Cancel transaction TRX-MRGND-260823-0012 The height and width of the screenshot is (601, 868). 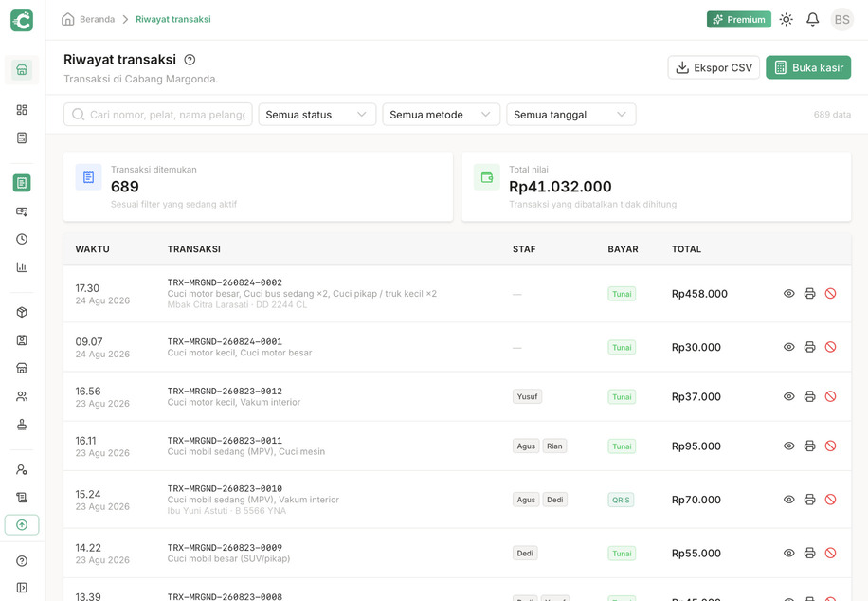[830, 396]
